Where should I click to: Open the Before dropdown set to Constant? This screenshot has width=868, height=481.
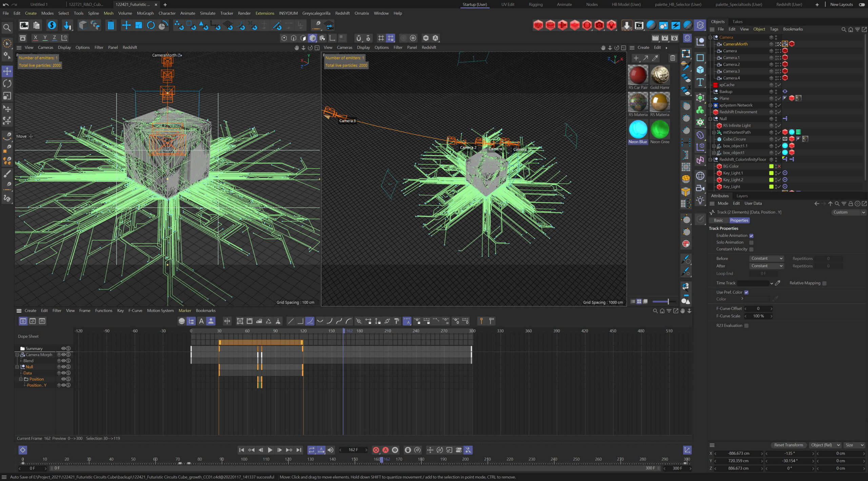click(x=766, y=258)
